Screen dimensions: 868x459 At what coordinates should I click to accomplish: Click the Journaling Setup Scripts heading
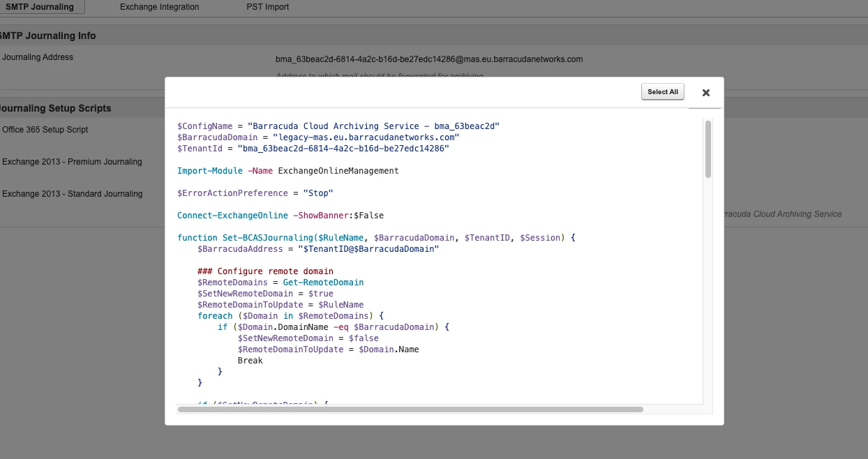(x=56, y=108)
